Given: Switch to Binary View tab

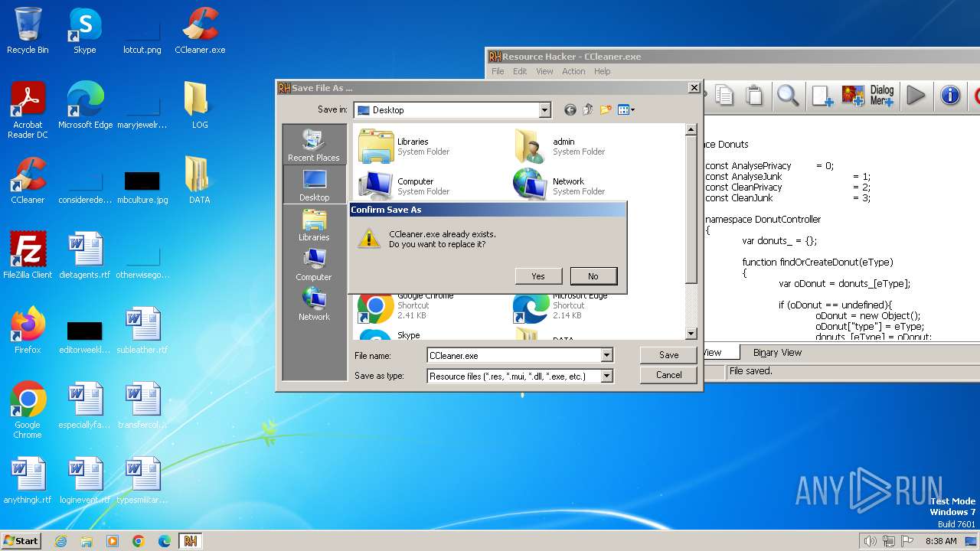Looking at the screenshot, I should coord(777,353).
